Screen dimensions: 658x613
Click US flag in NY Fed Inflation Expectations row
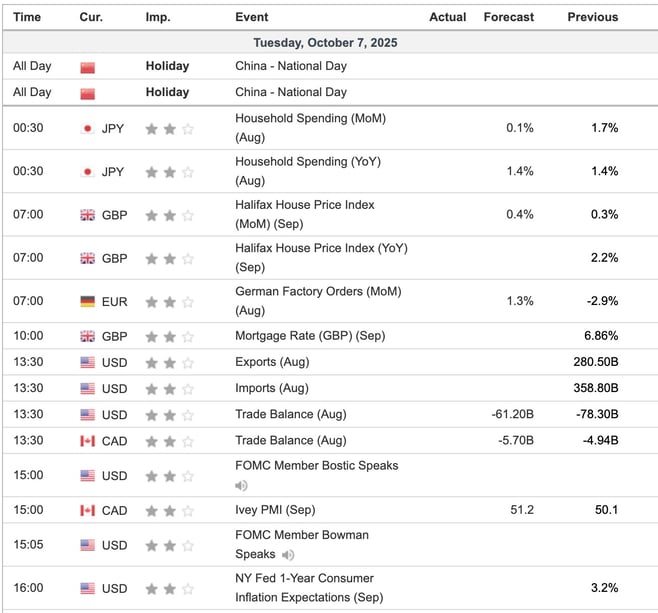[87, 588]
